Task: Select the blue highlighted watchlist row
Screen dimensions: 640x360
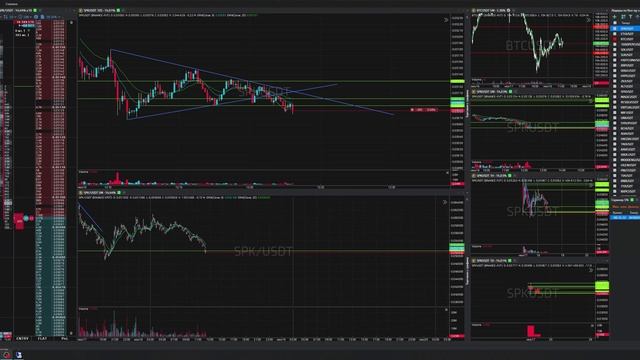Action: [x=625, y=29]
